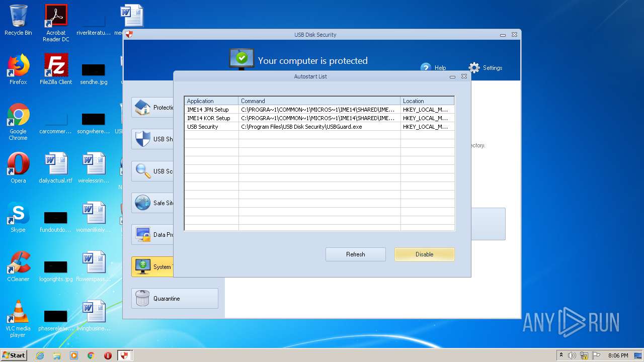This screenshot has height=362, width=644.
Task: Close the USB Disk Security window
Action: [x=514, y=35]
